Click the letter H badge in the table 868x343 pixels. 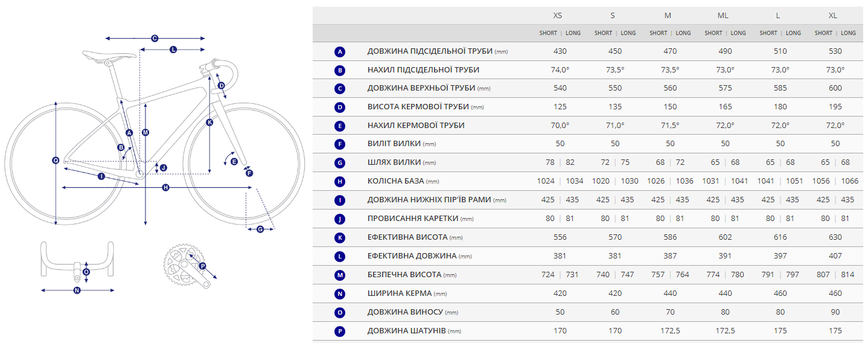[x=340, y=182]
